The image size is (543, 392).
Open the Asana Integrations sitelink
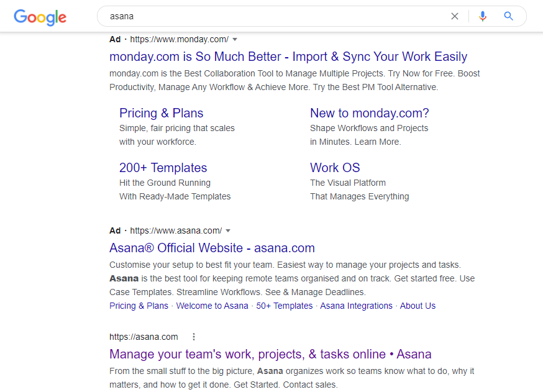pyautogui.click(x=357, y=306)
